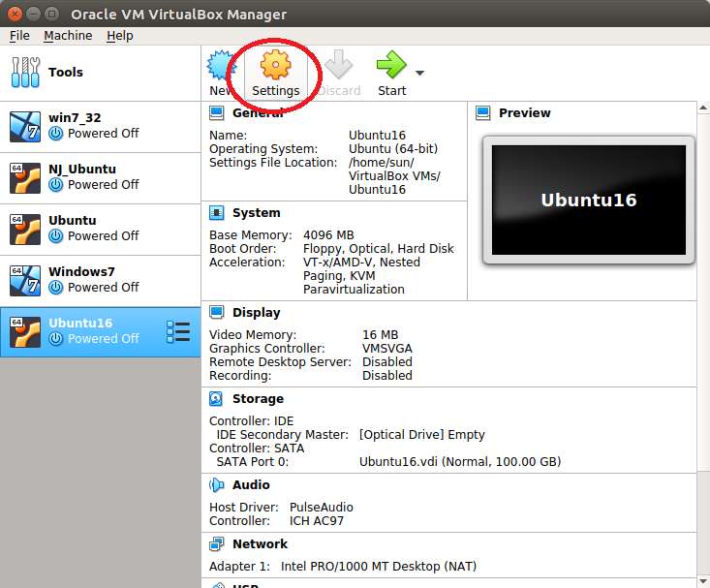The image size is (710, 588).
Task: Select the Windows7 virtual machine
Action: [100, 280]
